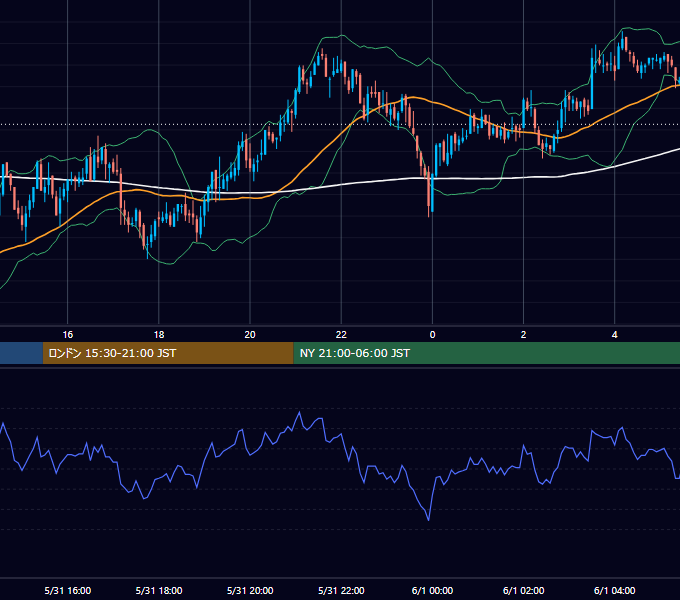Viewport: 680px width, 600px height.
Task: Click the 18 hour axis label
Action: click(x=159, y=335)
